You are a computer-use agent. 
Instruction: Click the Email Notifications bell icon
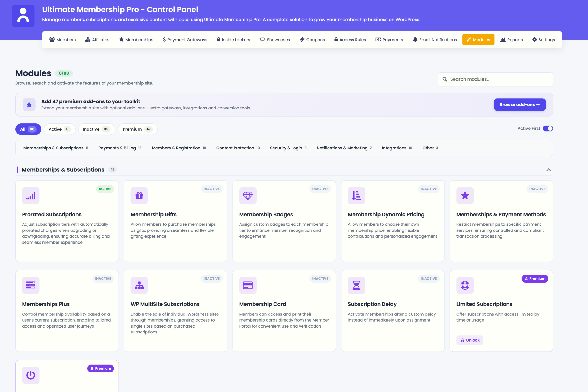(415, 39)
